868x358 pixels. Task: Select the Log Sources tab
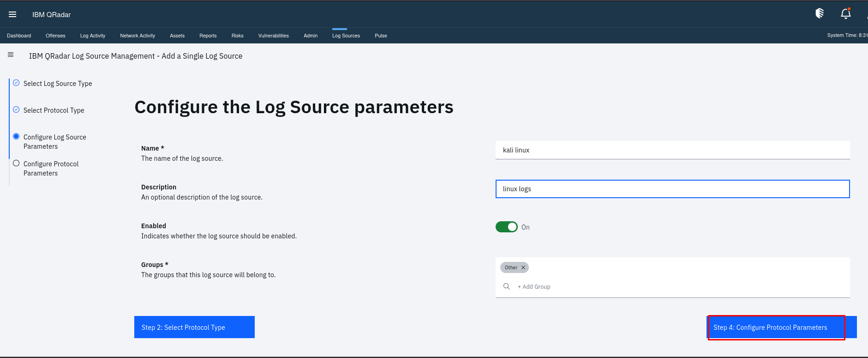click(346, 36)
